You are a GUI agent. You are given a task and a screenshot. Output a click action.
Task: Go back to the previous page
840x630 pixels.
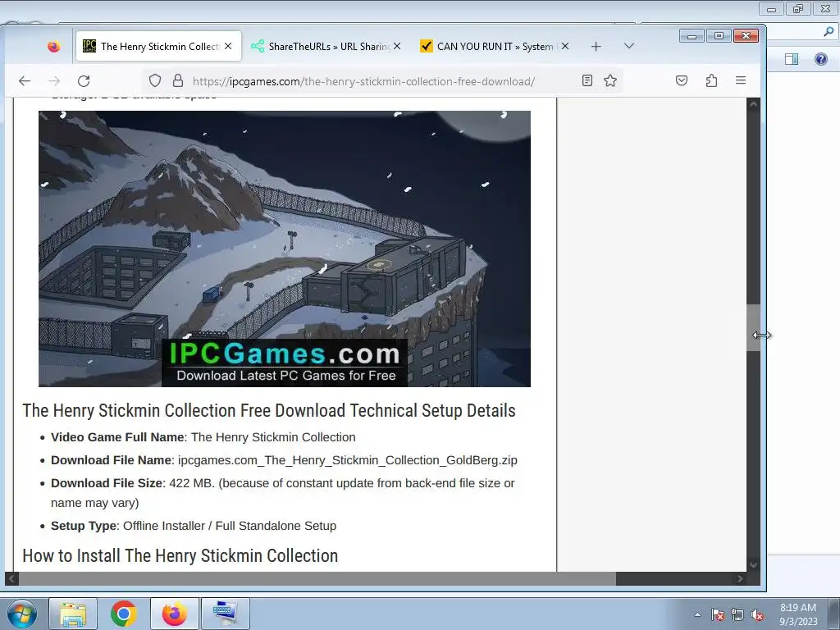(x=25, y=81)
